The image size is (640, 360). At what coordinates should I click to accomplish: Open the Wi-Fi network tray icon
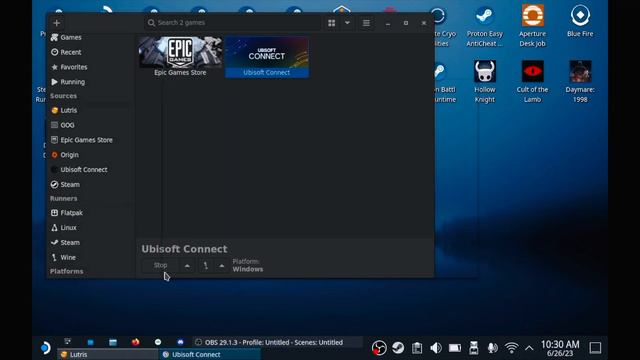(x=511, y=348)
